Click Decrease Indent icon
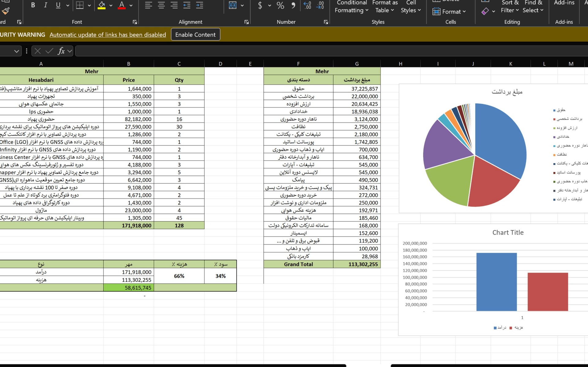Screen dimensions: 588x367 pyautogui.click(x=187, y=5)
